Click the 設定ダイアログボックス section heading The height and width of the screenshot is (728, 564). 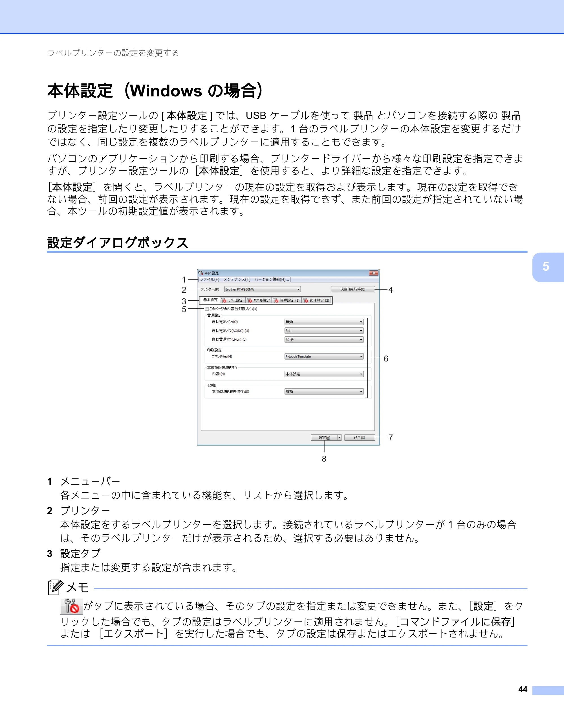pos(118,242)
